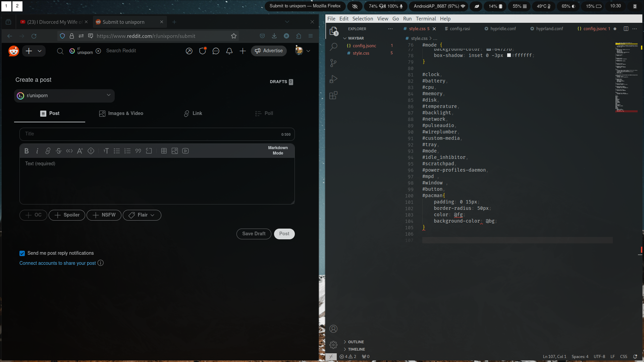Image resolution: width=644 pixels, height=362 pixels.
Task: Open the Source Control view
Action: click(x=333, y=63)
